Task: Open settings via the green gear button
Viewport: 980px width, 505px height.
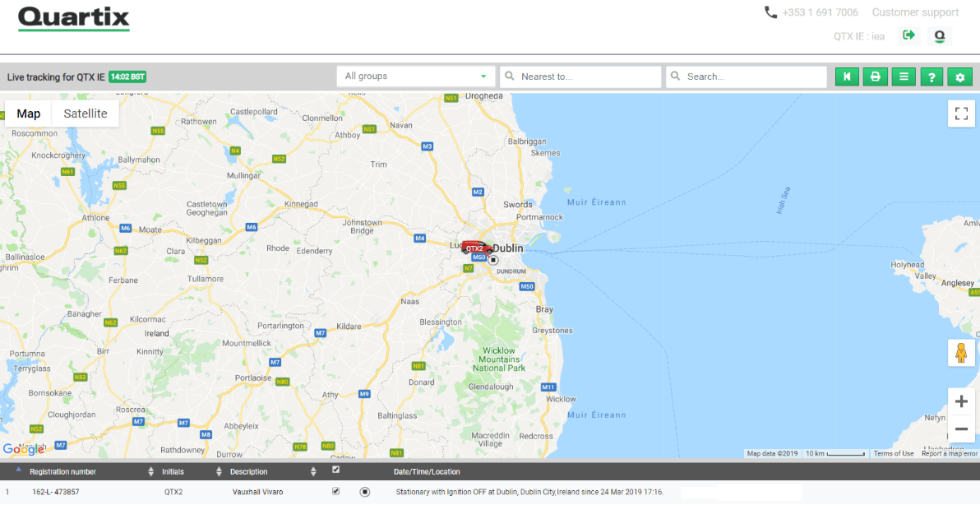Action: point(960,76)
